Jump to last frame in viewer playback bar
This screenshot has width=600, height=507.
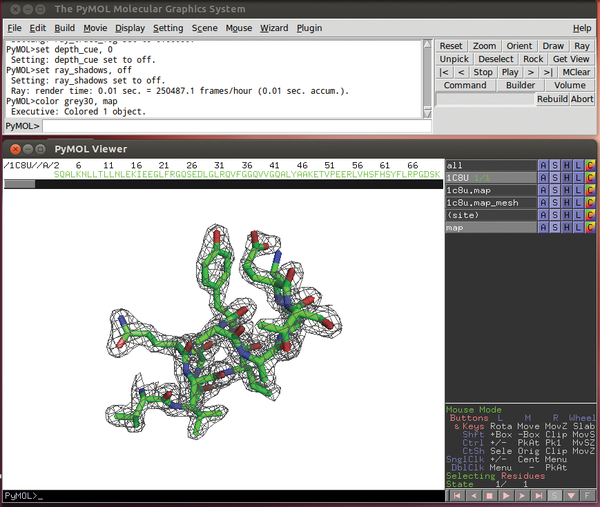[541, 495]
